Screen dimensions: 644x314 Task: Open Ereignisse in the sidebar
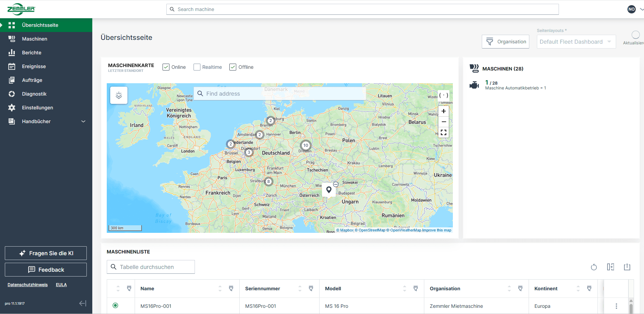pyautogui.click(x=46, y=66)
